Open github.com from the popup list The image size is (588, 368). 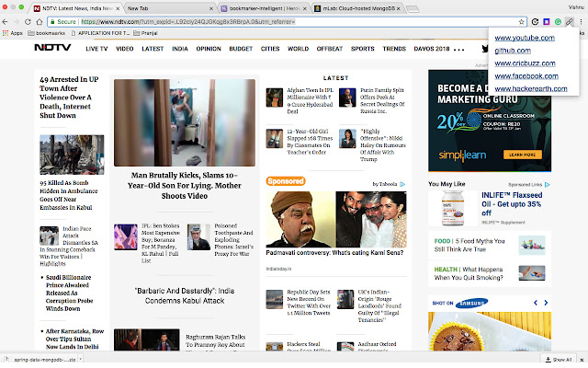coord(513,51)
